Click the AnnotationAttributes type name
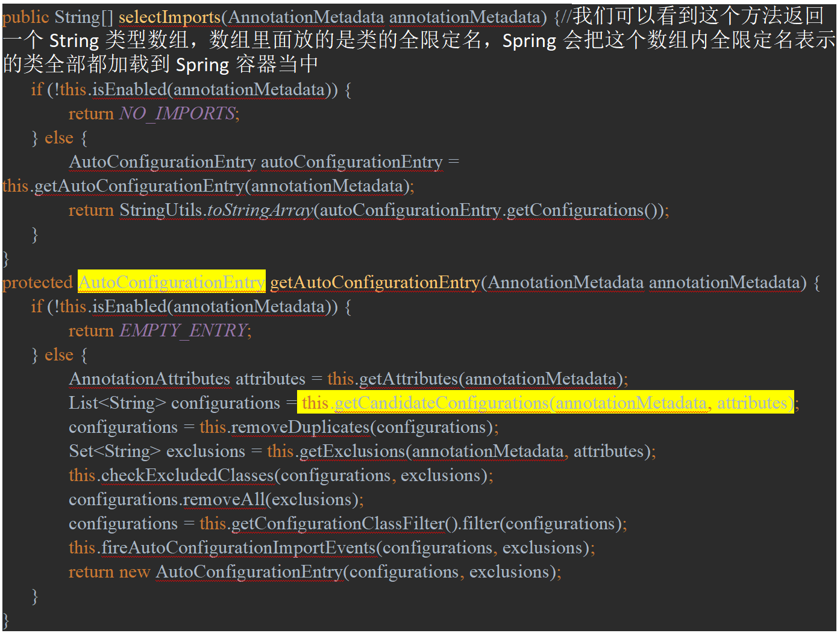Image resolution: width=840 pixels, height=633 pixels. tap(149, 379)
